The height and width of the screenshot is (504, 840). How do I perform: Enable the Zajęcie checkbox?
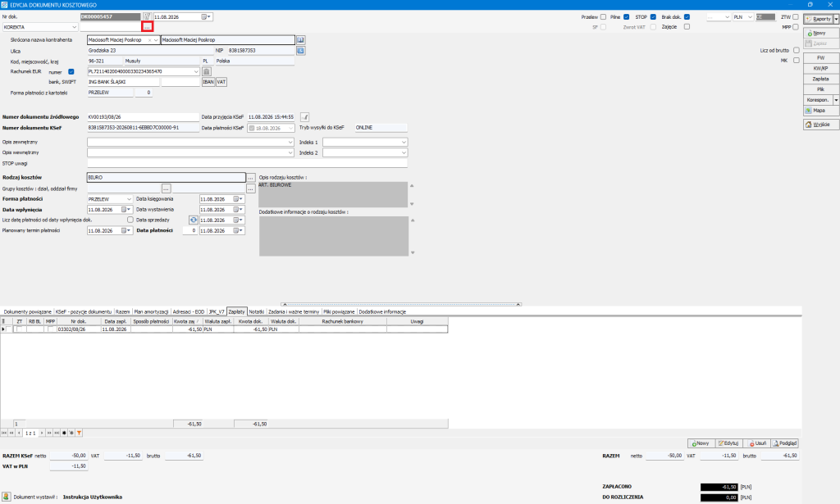(x=687, y=27)
